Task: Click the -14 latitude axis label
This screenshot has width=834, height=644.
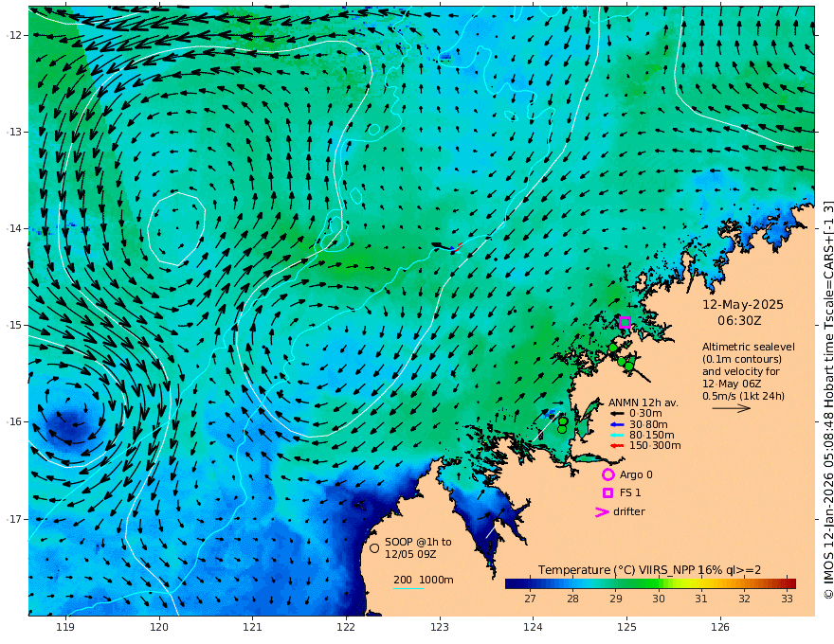Action: click(x=14, y=228)
